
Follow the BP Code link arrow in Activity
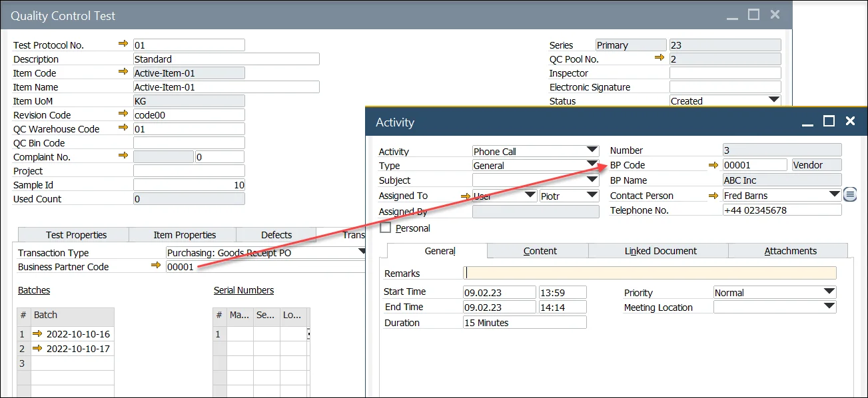pos(713,164)
